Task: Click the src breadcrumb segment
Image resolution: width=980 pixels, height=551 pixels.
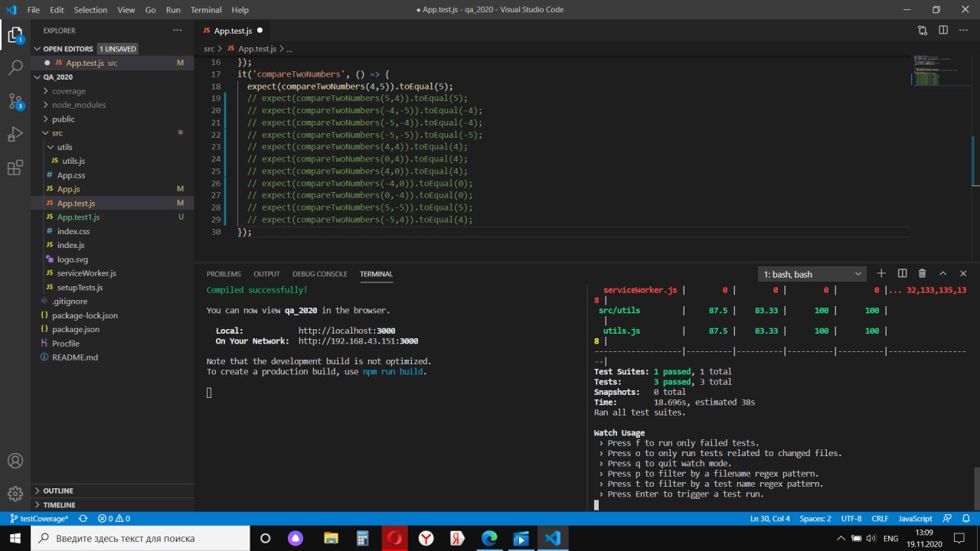Action: (209, 48)
